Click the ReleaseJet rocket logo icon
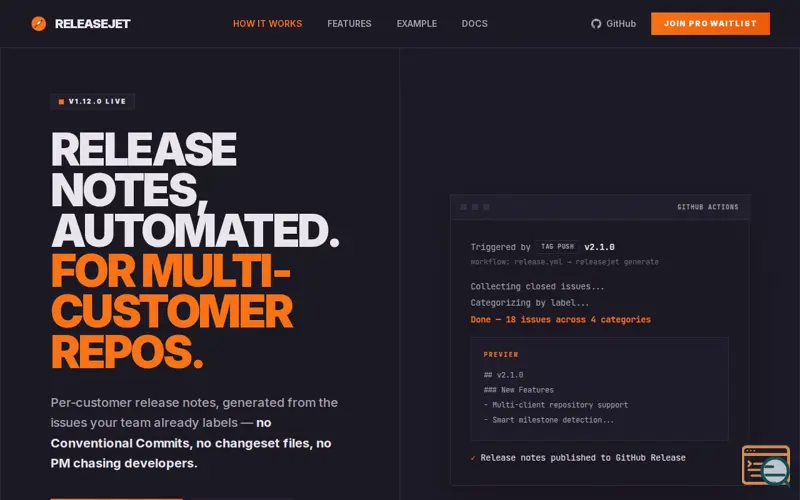The image size is (800, 500). click(x=39, y=23)
